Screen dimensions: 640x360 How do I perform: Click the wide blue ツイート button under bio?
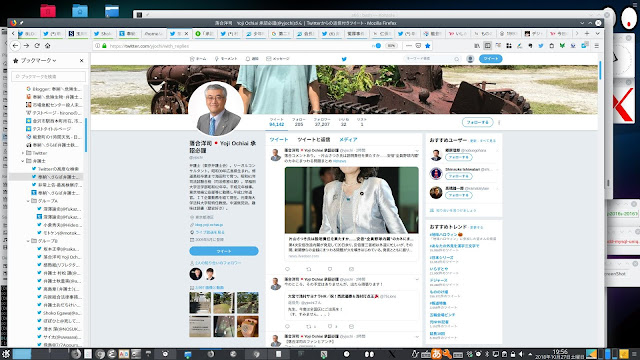click(x=224, y=251)
